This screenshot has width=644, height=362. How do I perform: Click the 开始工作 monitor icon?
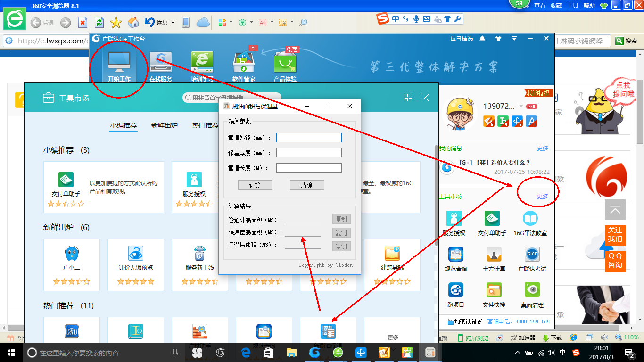[119, 62]
